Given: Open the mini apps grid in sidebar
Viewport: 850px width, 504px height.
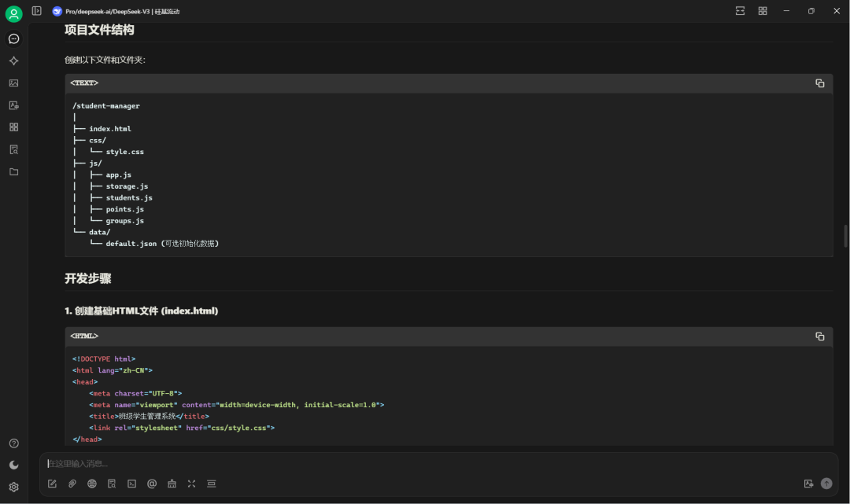Looking at the screenshot, I should point(14,127).
